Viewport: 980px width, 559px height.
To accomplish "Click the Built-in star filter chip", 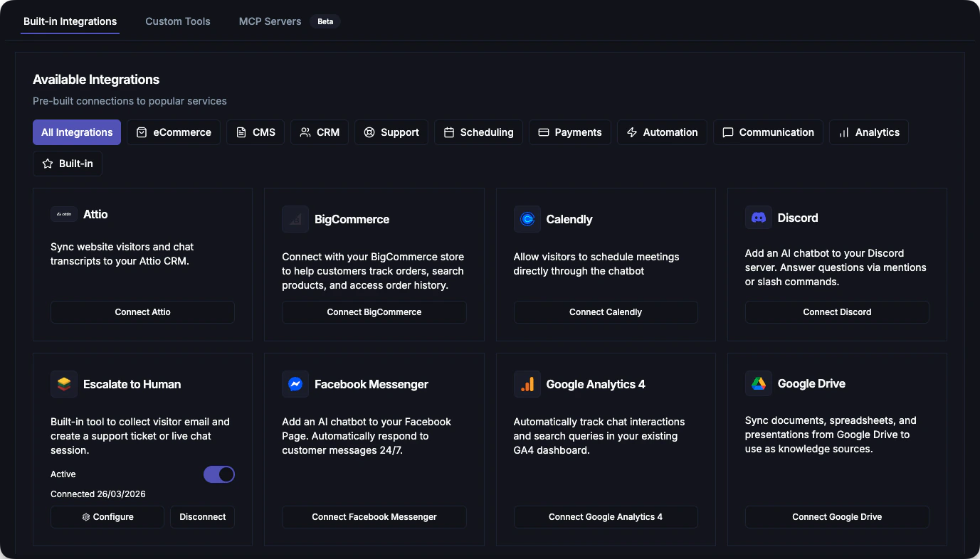I will click(67, 164).
